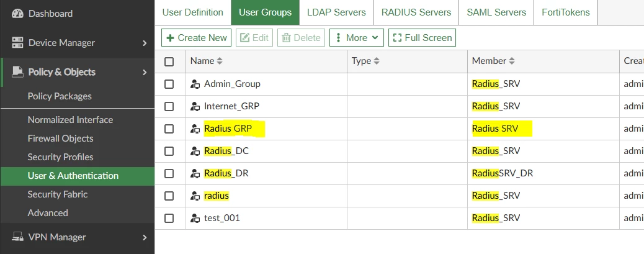Expand the Policy & Objects chevron

pos(145,72)
